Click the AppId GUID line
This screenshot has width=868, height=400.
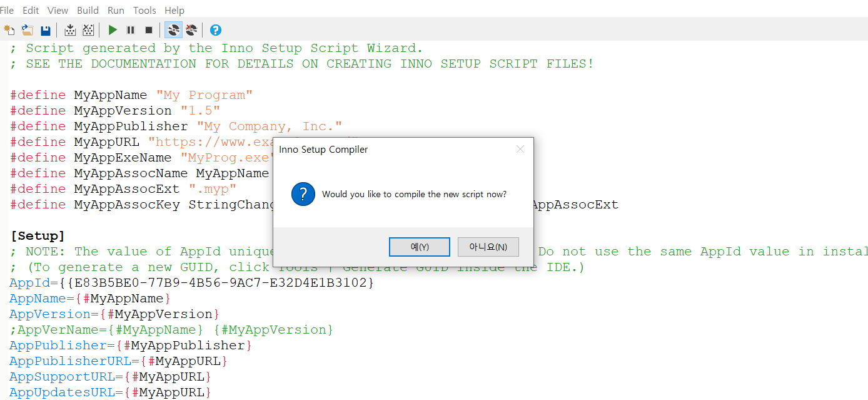[192, 283]
